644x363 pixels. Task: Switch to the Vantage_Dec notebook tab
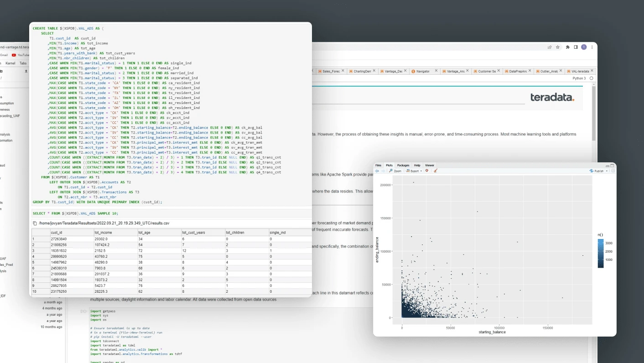click(x=394, y=72)
